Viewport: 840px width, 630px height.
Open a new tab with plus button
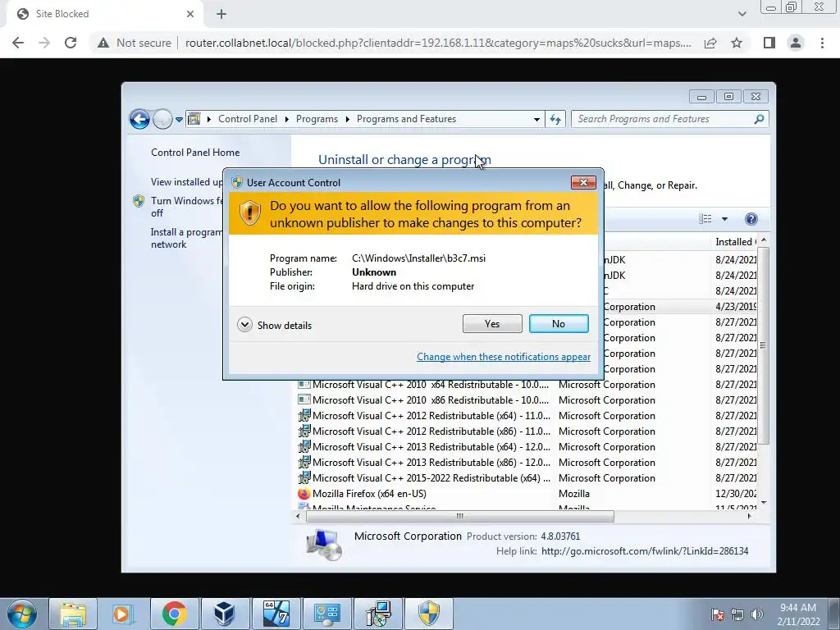click(x=221, y=15)
